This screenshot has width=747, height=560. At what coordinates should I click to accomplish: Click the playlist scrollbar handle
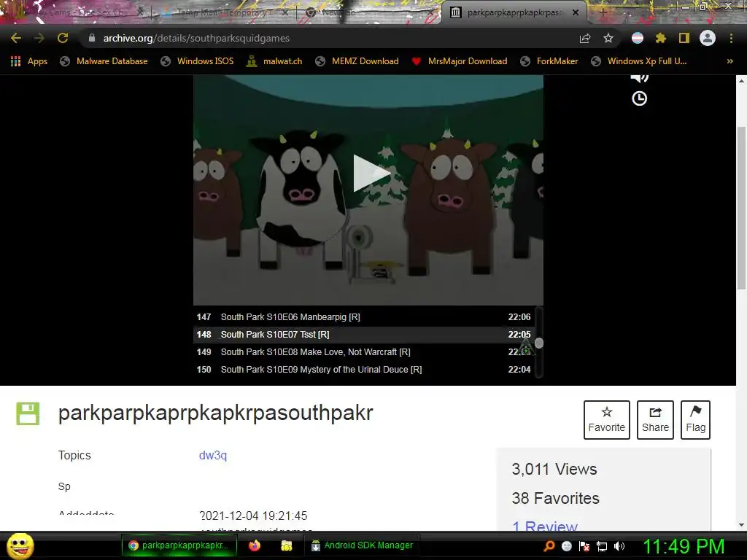pyautogui.click(x=539, y=343)
